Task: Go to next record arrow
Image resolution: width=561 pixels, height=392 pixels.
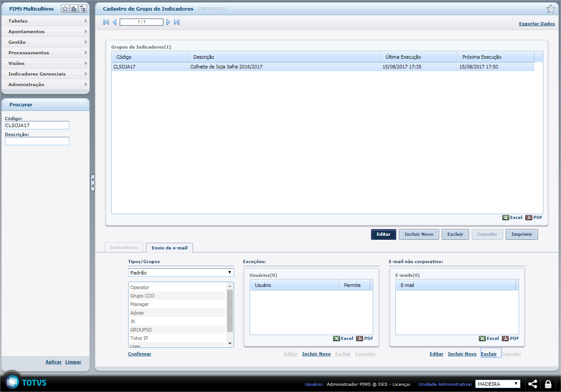Action: [168, 22]
